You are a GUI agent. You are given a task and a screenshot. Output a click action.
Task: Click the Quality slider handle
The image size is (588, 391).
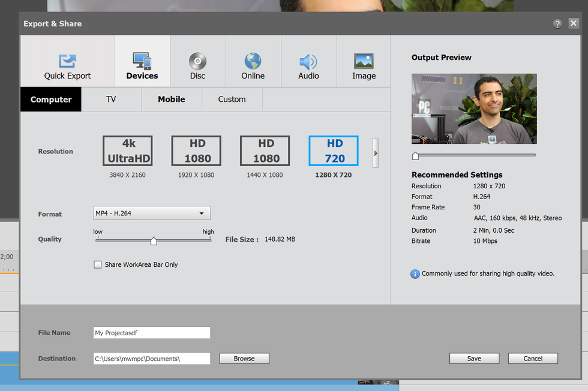pos(154,240)
